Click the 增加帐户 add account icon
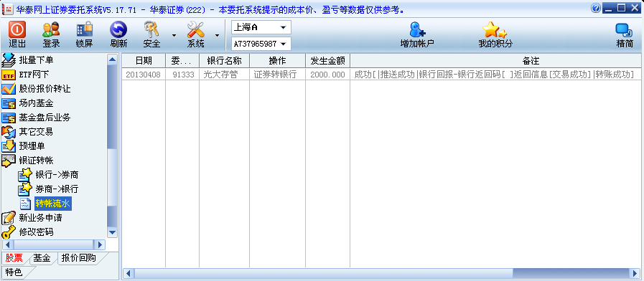 click(417, 29)
